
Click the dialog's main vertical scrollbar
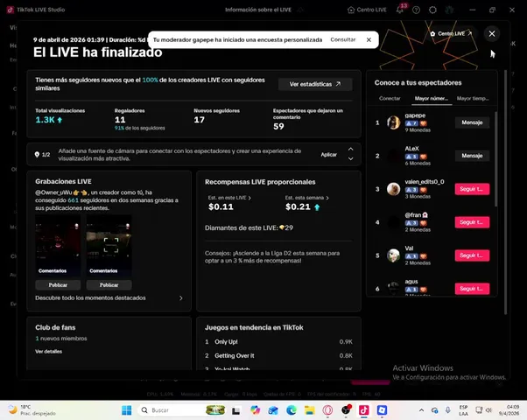(506, 192)
